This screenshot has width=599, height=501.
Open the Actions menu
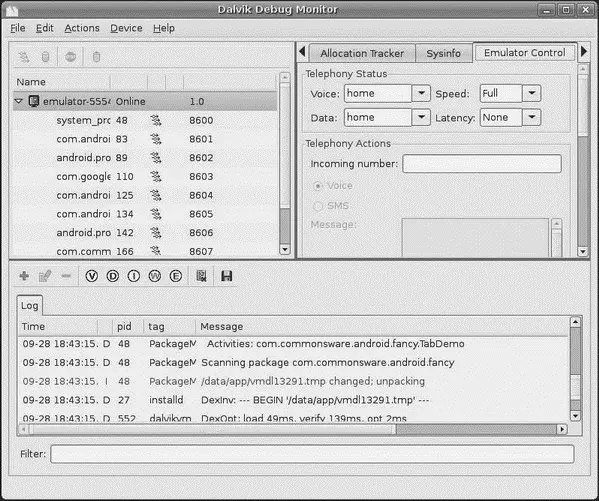click(x=82, y=28)
